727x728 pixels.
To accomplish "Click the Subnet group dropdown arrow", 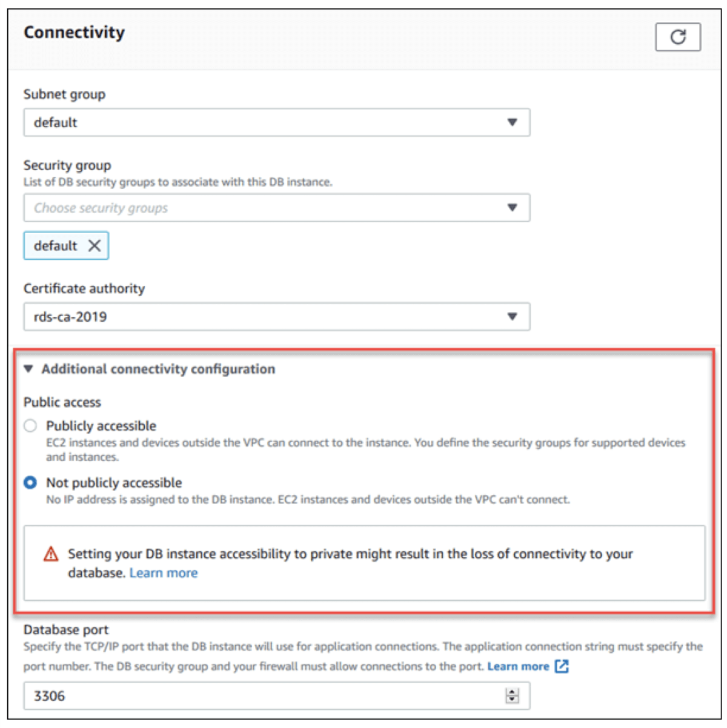I will point(513,122).
